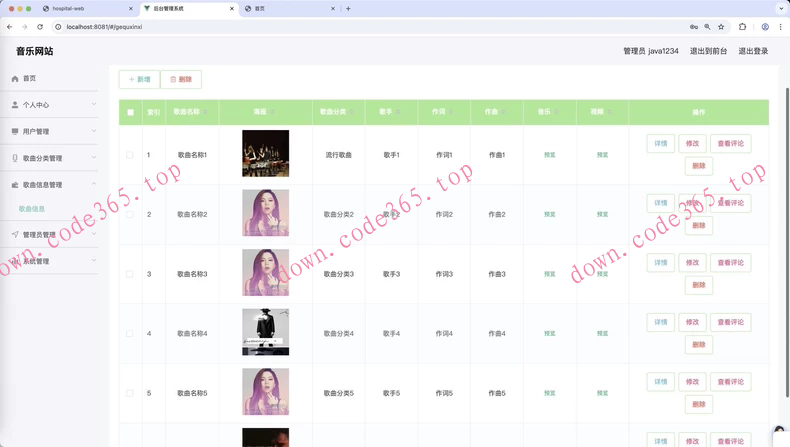Bookmark this page with the star icon
Viewport: 790px width, 447px height.
click(721, 27)
